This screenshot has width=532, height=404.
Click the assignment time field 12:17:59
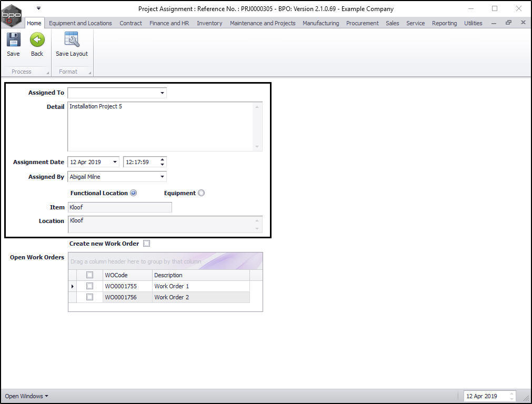point(141,162)
